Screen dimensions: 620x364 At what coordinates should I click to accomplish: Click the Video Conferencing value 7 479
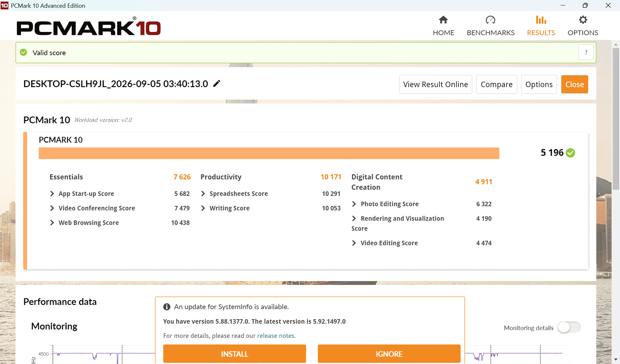pos(182,208)
